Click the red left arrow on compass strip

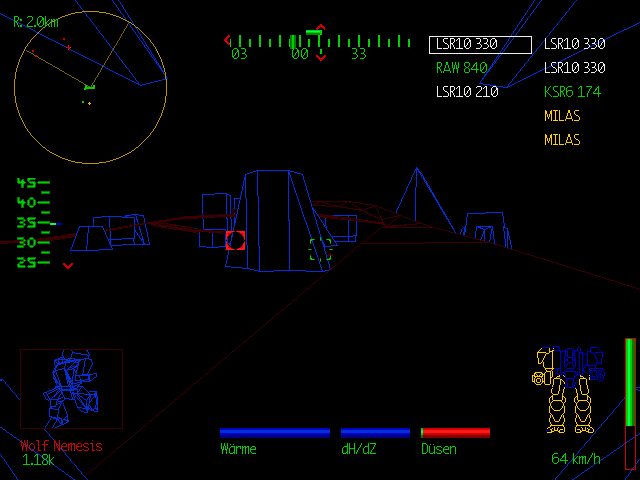[x=227, y=40]
